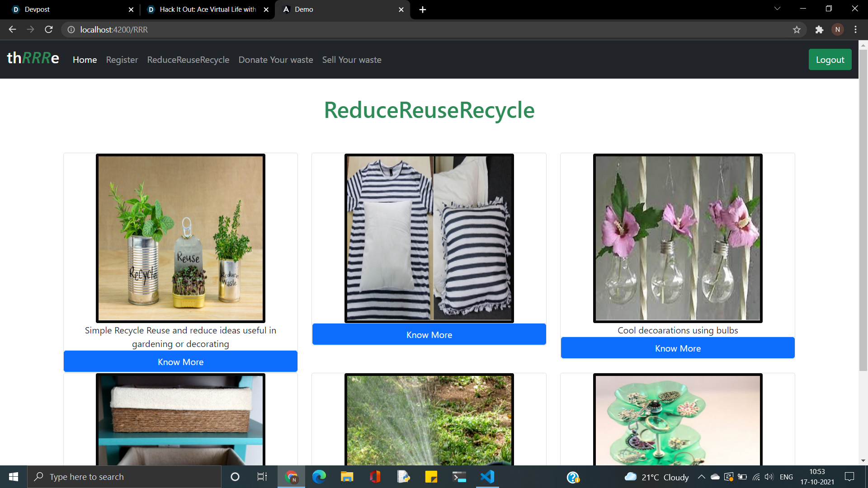This screenshot has width=868, height=488.
Task: Open File Explorer on the taskbar
Action: [x=347, y=477]
